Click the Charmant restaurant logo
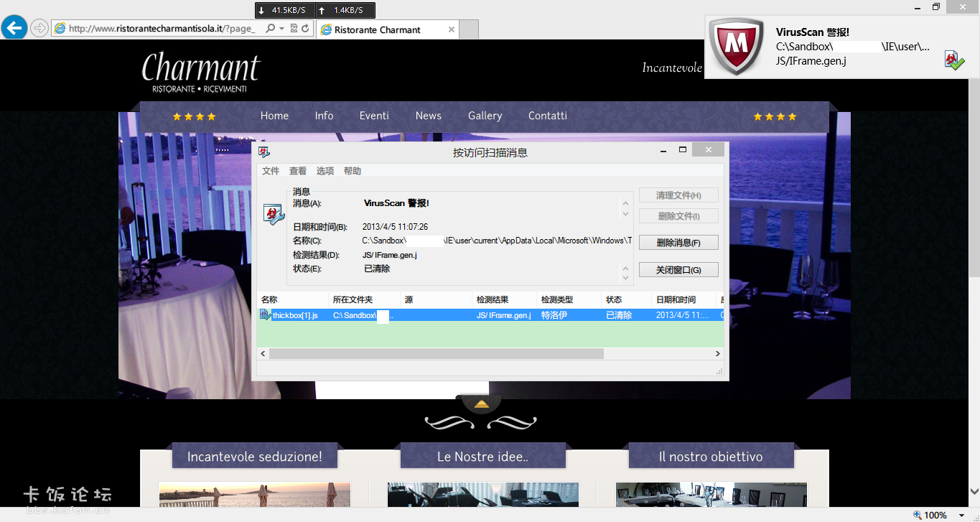This screenshot has width=980, height=522. (x=201, y=73)
